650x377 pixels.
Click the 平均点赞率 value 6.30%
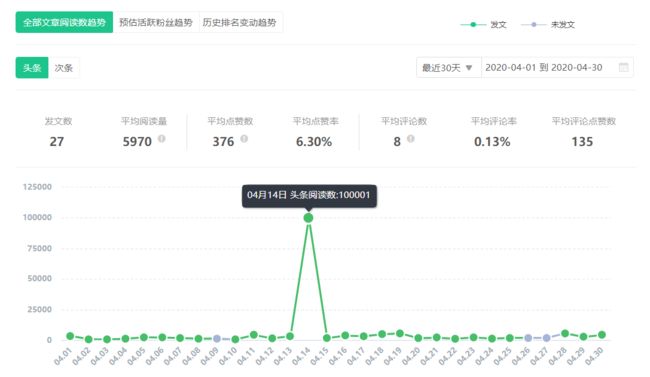point(314,142)
